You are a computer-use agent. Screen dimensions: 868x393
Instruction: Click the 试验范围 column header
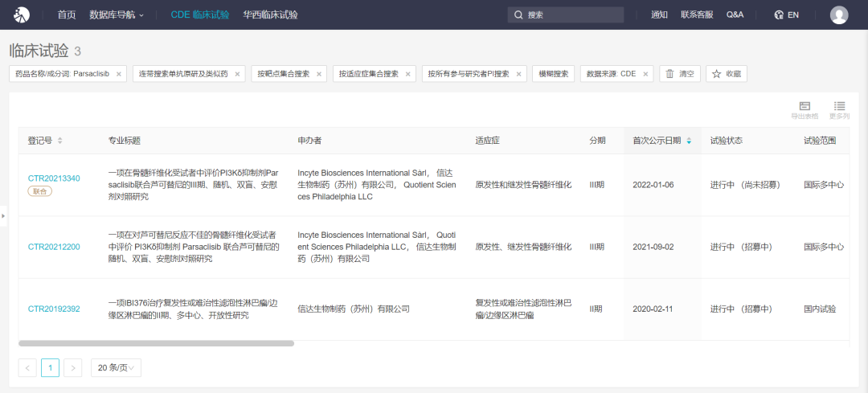819,141
